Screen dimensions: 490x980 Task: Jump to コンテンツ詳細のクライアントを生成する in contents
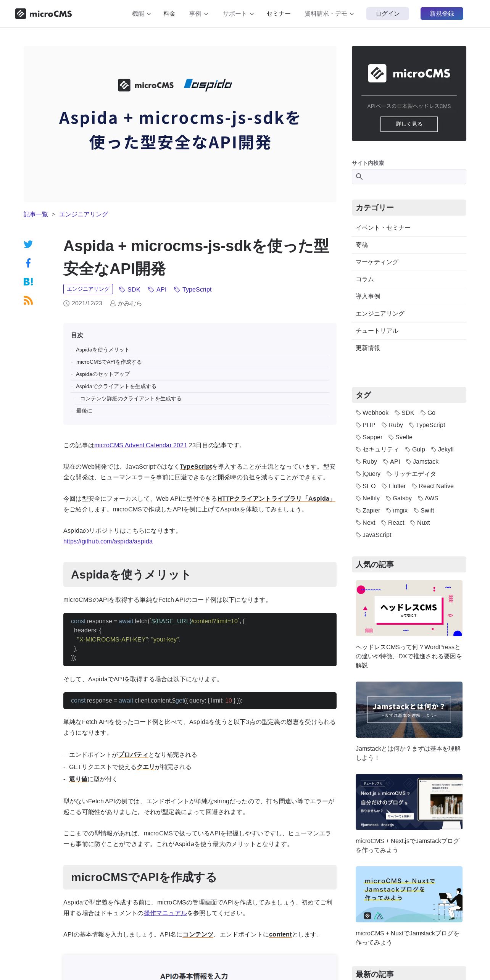pos(131,399)
